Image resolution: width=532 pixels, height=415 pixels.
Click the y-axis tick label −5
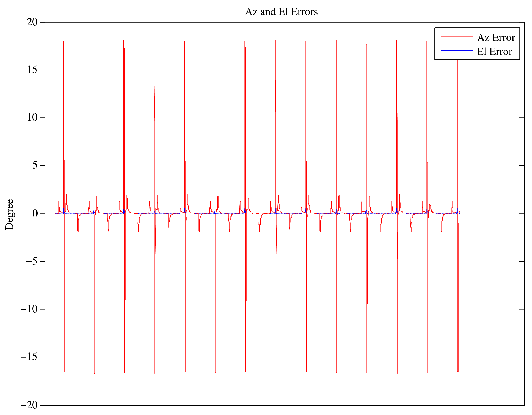[x=32, y=261]
